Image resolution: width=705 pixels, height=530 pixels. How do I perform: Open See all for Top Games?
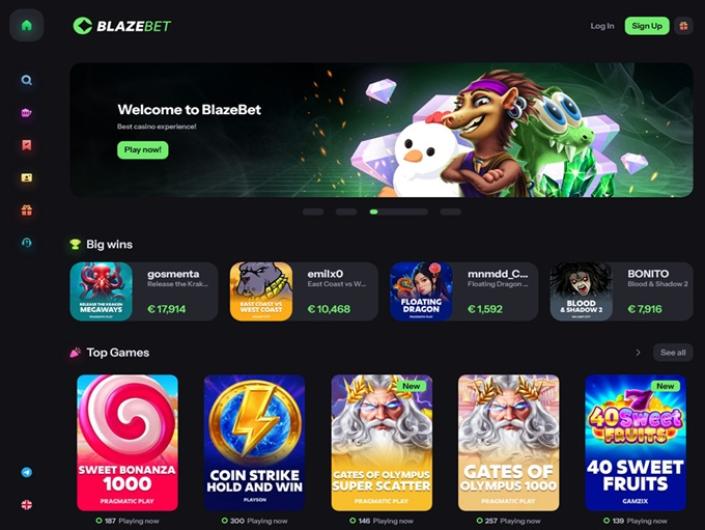point(673,353)
